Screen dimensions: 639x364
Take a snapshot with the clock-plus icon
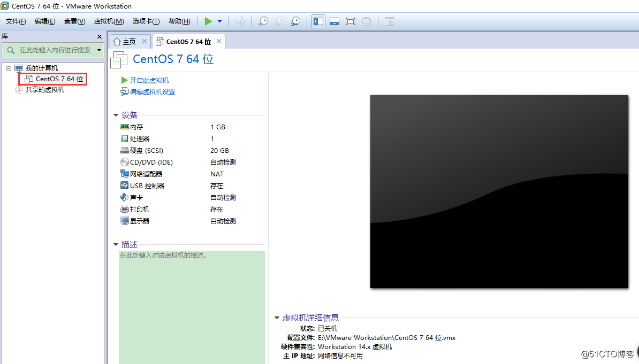pos(264,21)
